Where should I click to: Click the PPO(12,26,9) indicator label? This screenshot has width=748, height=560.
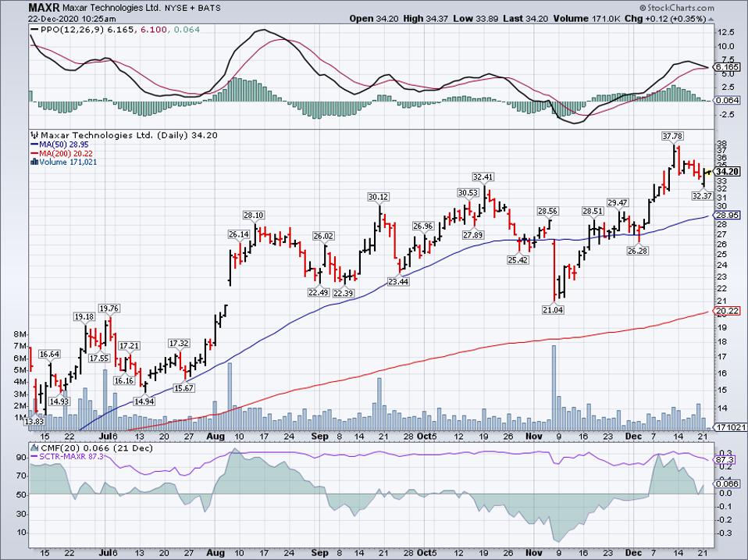click(x=73, y=30)
